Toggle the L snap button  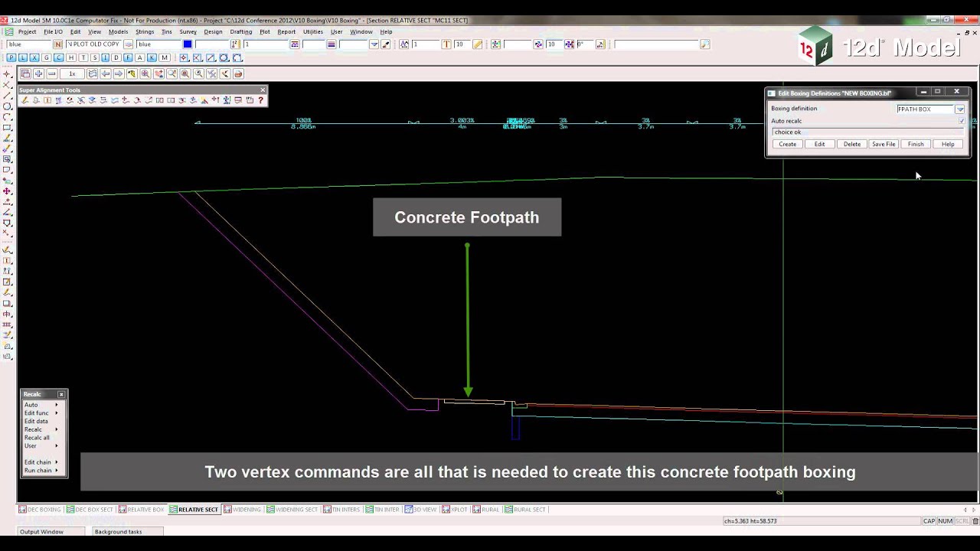23,57
